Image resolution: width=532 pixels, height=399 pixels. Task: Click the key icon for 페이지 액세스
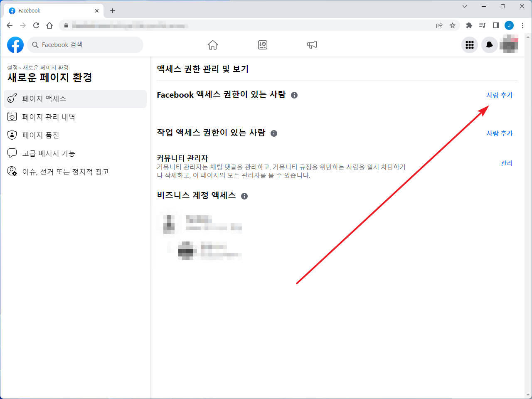(12, 99)
